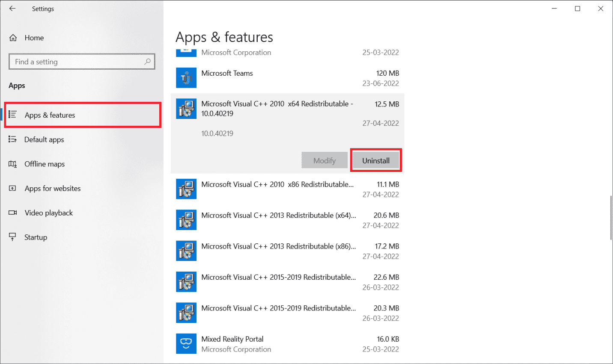Open Apps for websites section

pyautogui.click(x=82, y=188)
